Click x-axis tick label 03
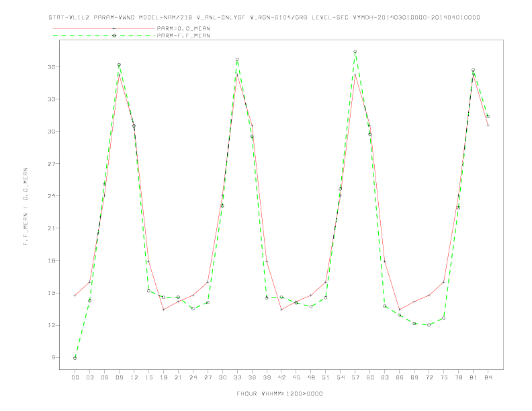Viewport: 532px width, 411px height. pyautogui.click(x=89, y=377)
